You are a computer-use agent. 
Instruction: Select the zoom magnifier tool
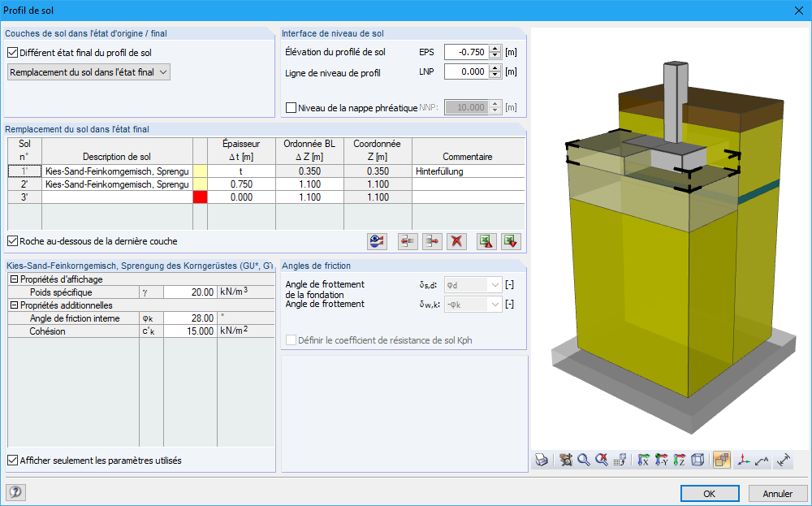click(584, 460)
